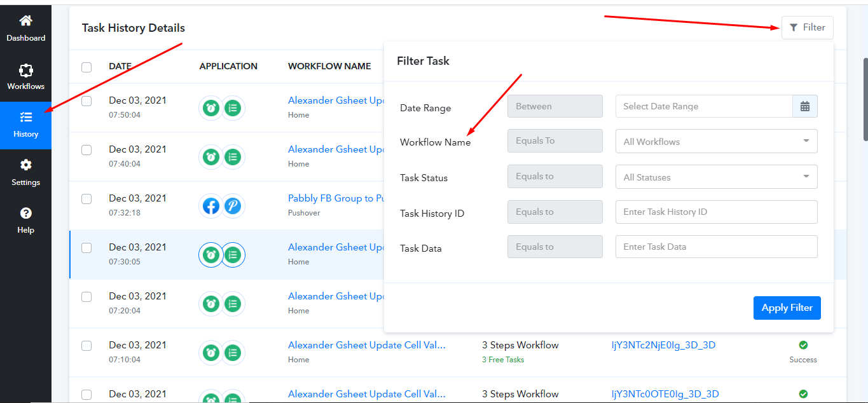Open task ID IjY3NTc2NjE0Ig_3D_3D link
This screenshot has width=868, height=403.
tap(663, 345)
